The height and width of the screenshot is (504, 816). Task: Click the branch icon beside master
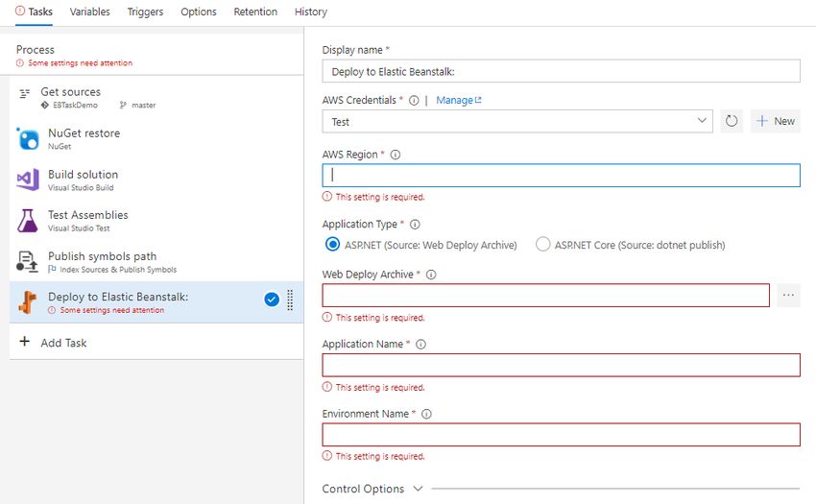[x=123, y=106]
